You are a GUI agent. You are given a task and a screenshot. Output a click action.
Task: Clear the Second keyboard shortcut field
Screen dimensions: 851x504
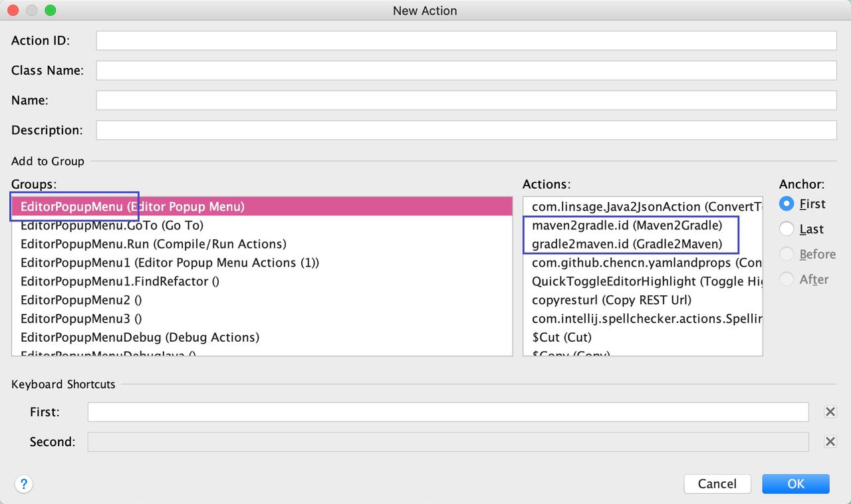click(x=830, y=441)
